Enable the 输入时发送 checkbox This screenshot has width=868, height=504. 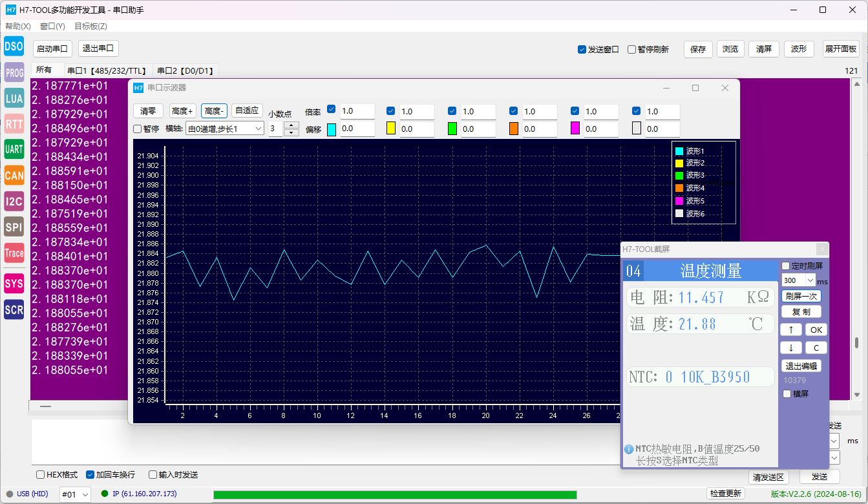153,474
